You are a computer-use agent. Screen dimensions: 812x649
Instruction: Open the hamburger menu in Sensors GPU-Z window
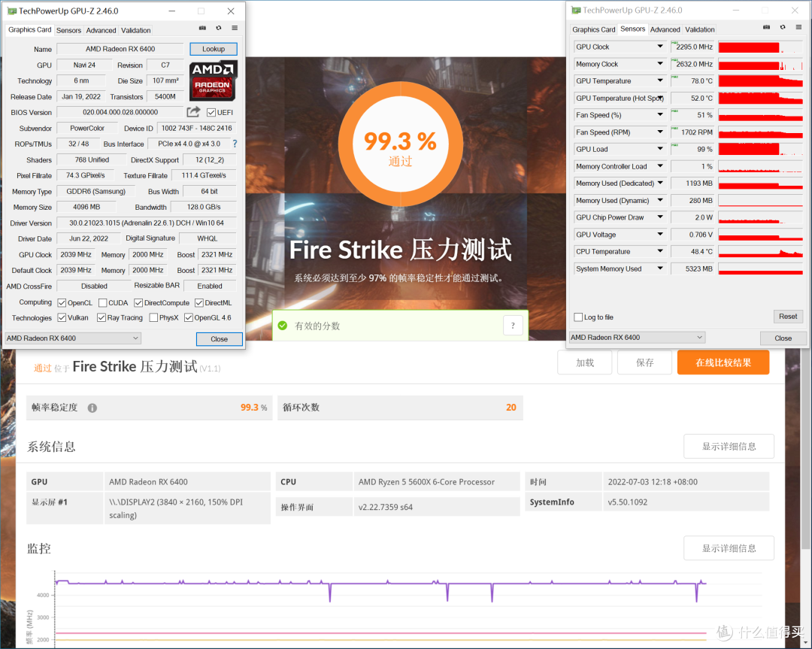point(799,27)
